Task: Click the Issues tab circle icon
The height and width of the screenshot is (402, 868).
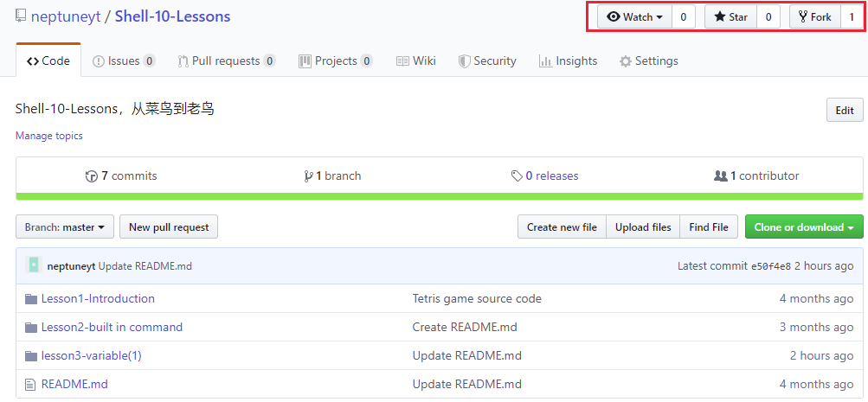Action: pos(98,61)
